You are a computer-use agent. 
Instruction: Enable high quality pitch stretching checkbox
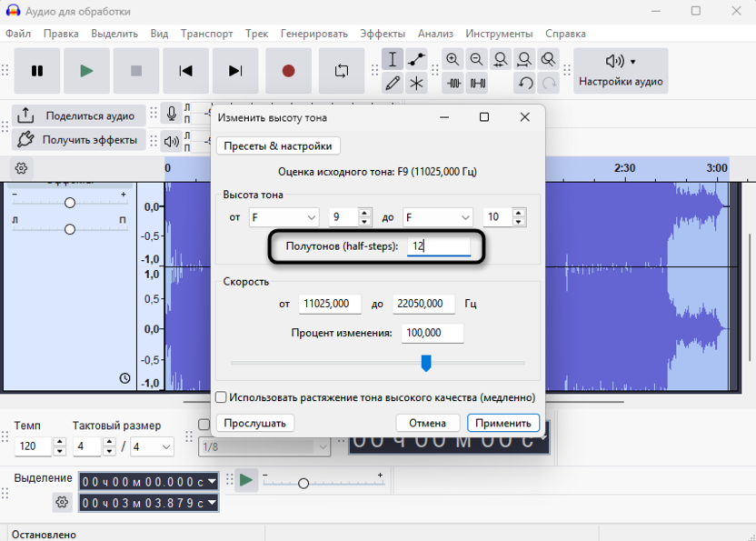click(221, 397)
